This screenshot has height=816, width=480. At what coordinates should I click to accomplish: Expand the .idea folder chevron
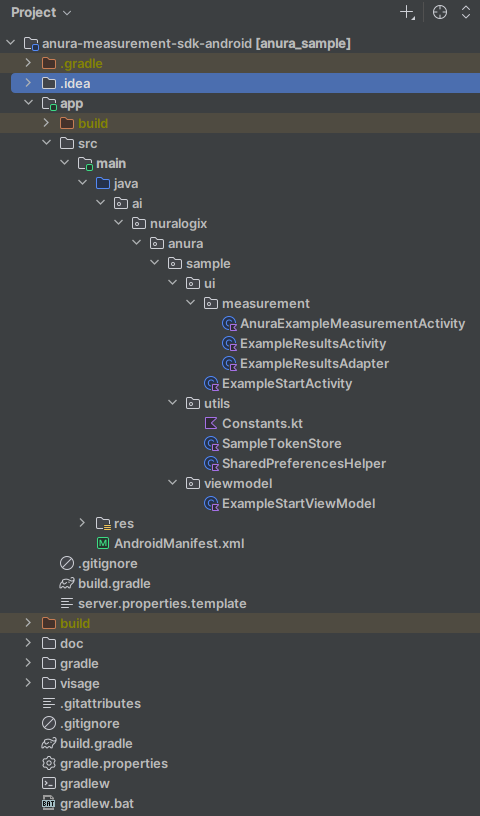29,83
